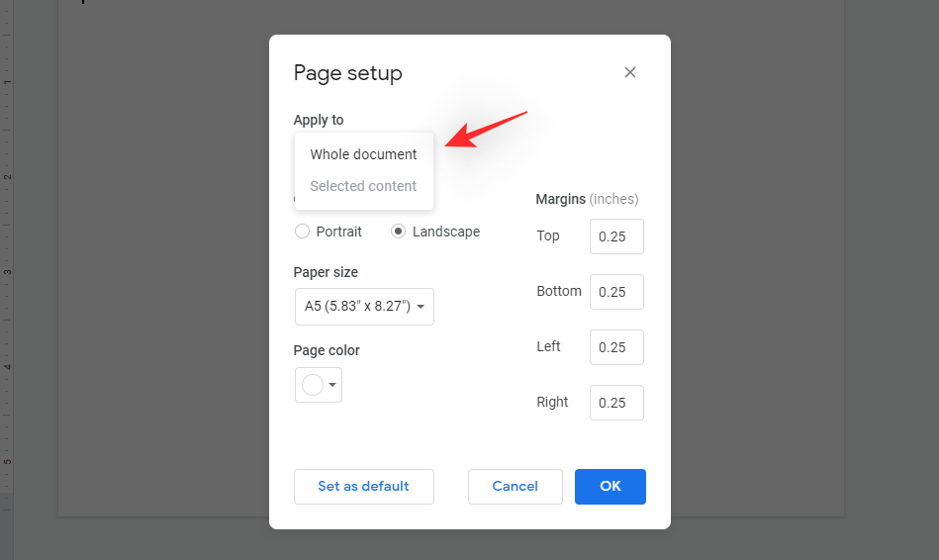The image size is (939, 560).
Task: Click the Apply to label
Action: pos(319,120)
